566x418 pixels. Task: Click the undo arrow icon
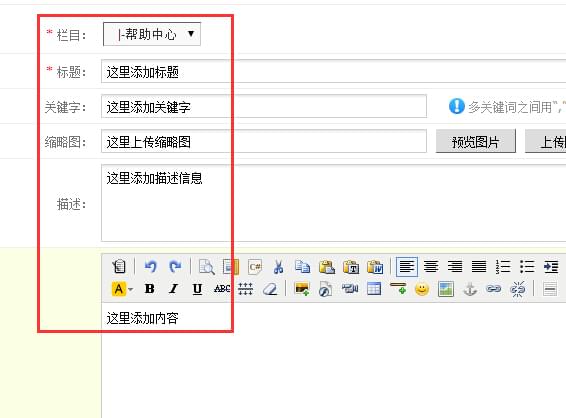[151, 267]
